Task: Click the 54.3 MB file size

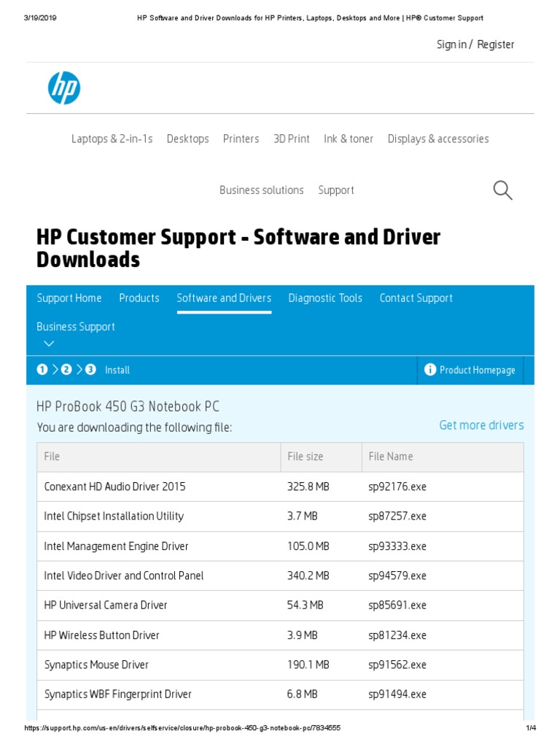Action: (x=306, y=605)
